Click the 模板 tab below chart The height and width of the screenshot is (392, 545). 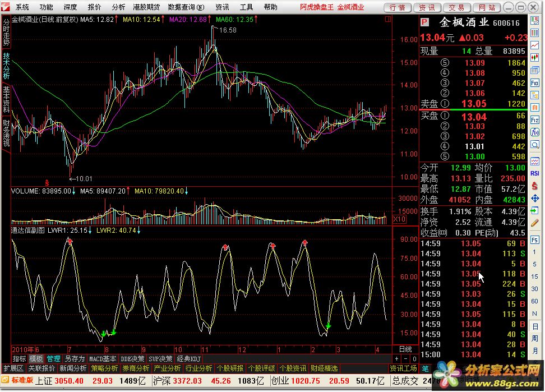tap(36, 359)
